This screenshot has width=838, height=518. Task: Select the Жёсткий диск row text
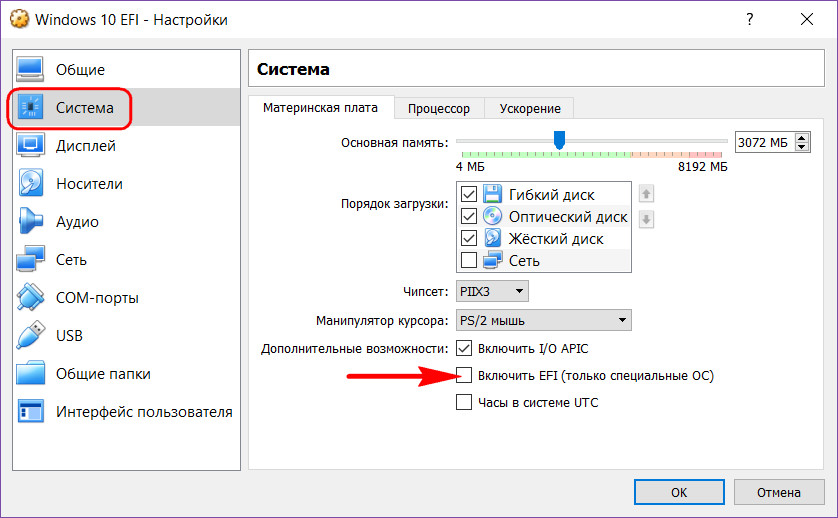[556, 238]
